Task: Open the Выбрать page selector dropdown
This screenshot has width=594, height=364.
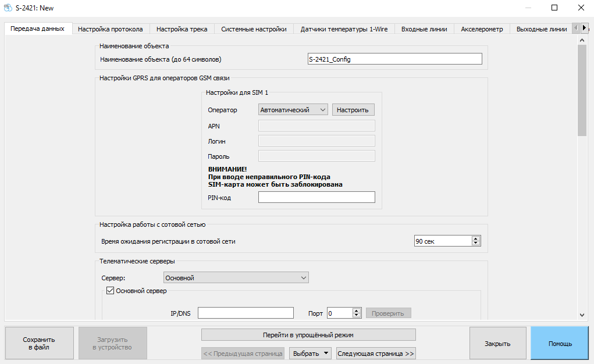Action: [310, 354]
